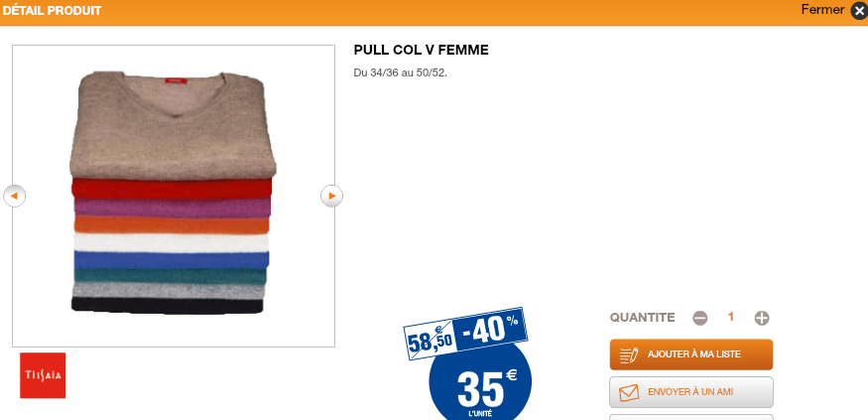Click the stacked sweaters product image
This screenshot has height=420, width=868.
pyautogui.click(x=174, y=193)
